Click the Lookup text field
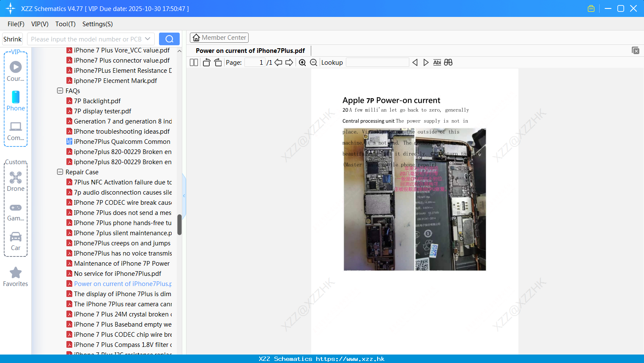644x363 pixels. (x=377, y=63)
